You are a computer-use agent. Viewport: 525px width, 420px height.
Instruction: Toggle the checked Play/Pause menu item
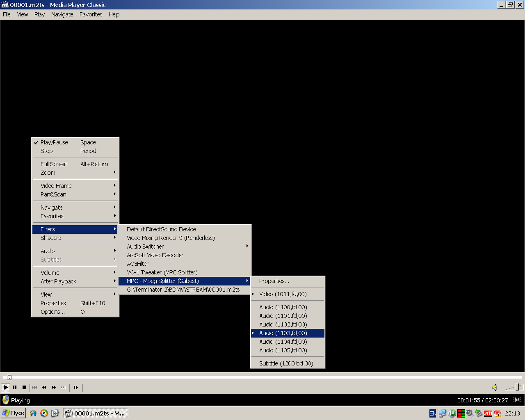point(54,142)
